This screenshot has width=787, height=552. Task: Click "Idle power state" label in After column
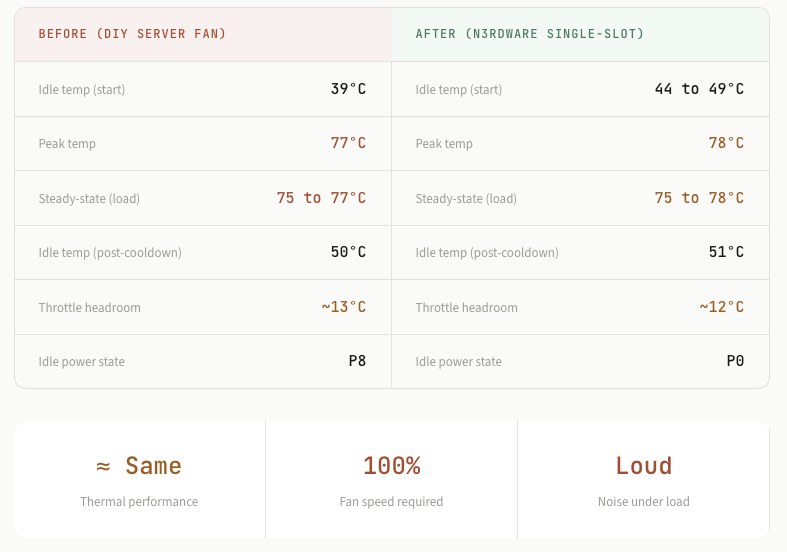(459, 362)
